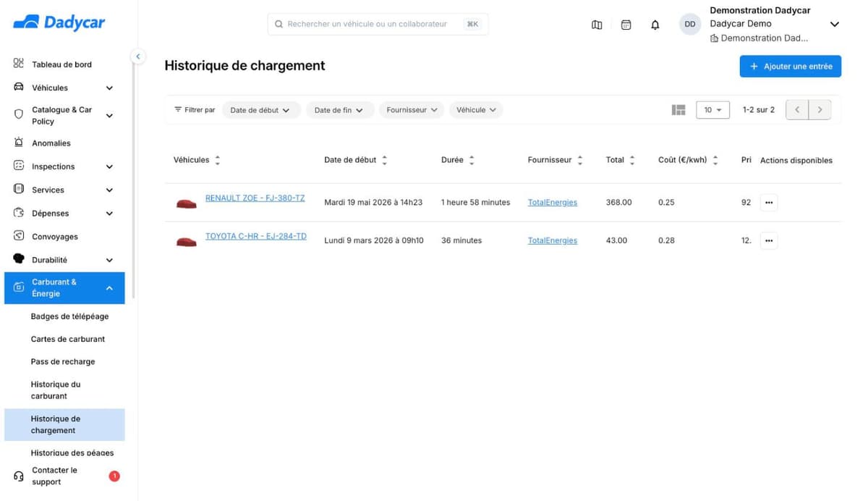
Task: Click the DD user avatar
Action: coord(690,25)
